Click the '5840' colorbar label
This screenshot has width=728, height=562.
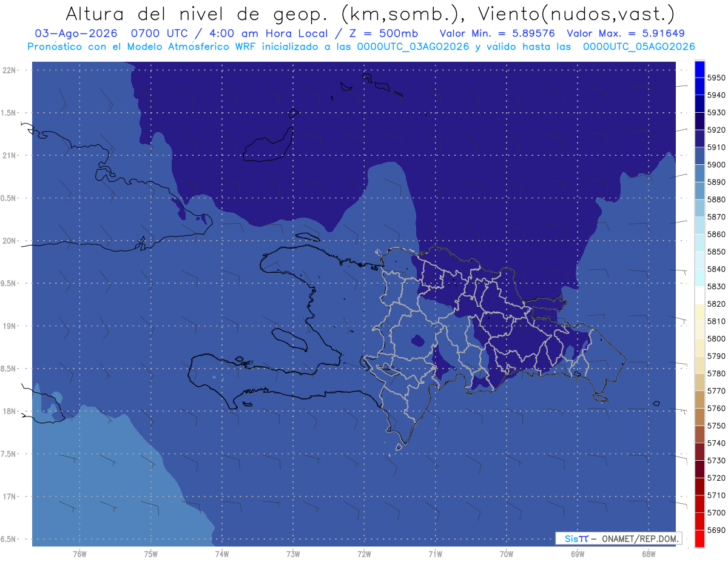716,269
